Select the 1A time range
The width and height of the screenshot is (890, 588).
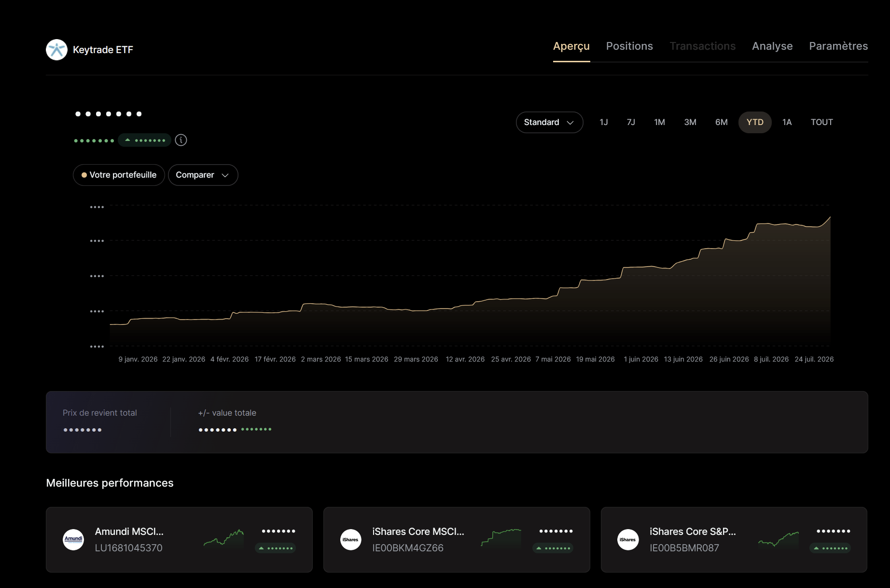point(787,122)
